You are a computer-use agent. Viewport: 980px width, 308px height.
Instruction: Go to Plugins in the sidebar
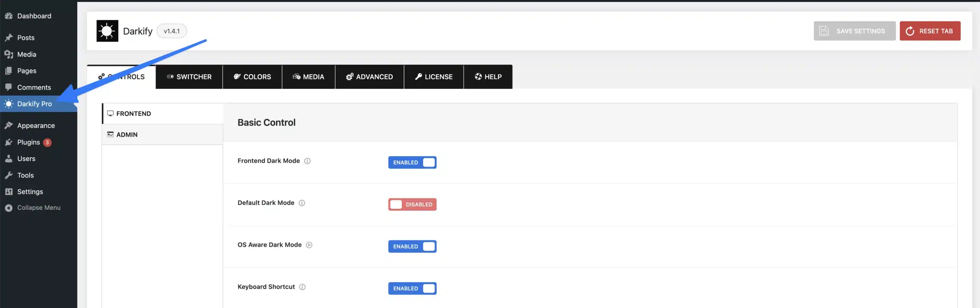click(39, 142)
